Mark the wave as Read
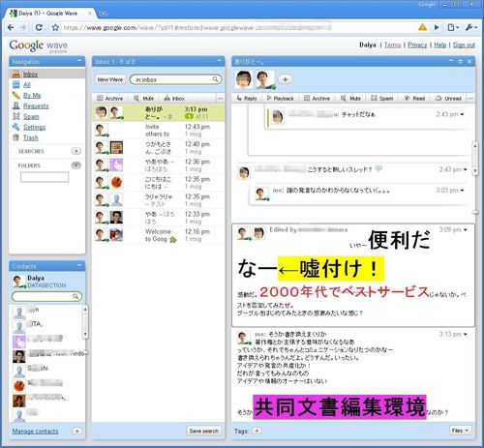The width and height of the screenshot is (484, 448). pos(414,98)
